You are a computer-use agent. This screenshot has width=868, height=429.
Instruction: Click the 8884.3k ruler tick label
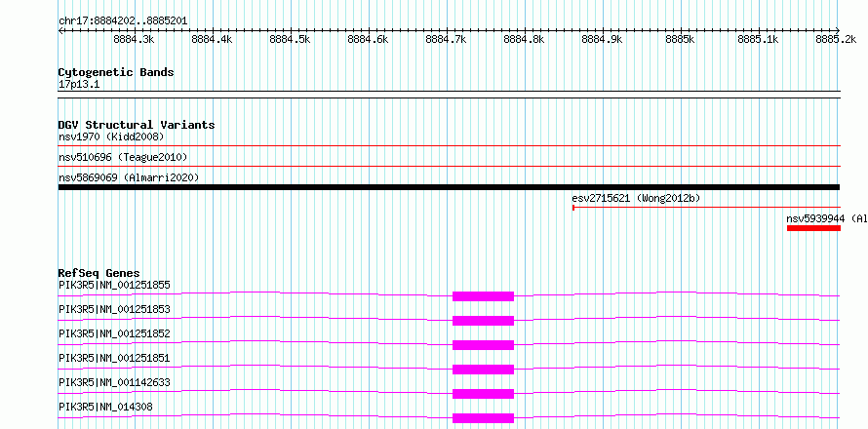click(x=134, y=39)
